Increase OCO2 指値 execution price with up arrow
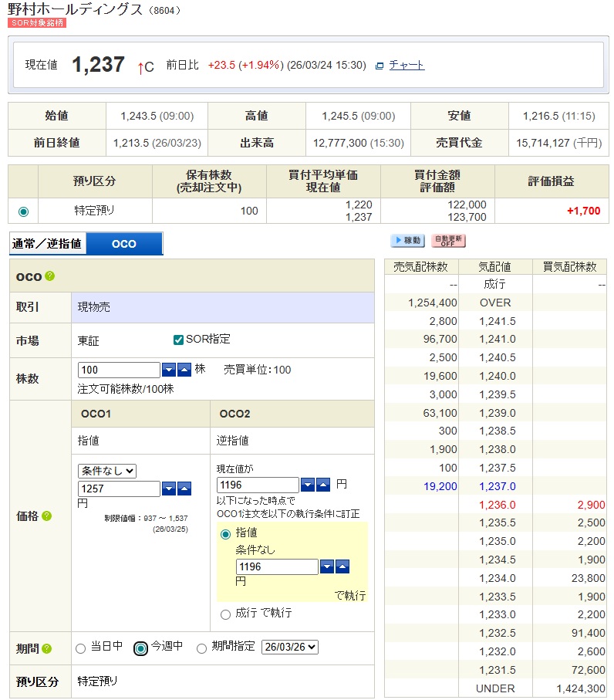Image resolution: width=614 pixels, height=700 pixels. (x=342, y=566)
